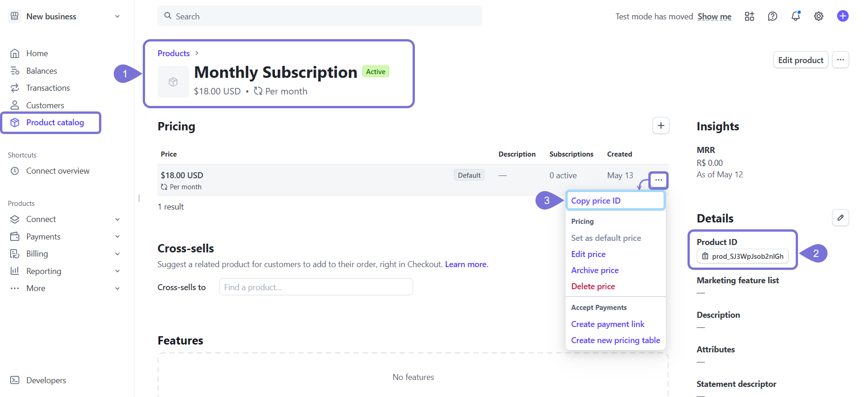Copy the product ID prod_SJ3WpJsob2nlGh
This screenshot has width=868, height=397.
[742, 257]
